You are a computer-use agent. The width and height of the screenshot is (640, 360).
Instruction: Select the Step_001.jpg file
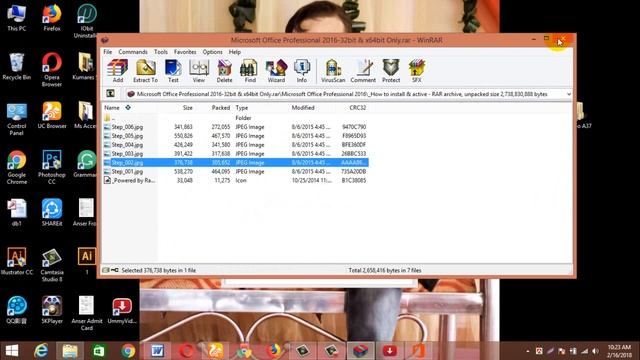coord(235,171)
